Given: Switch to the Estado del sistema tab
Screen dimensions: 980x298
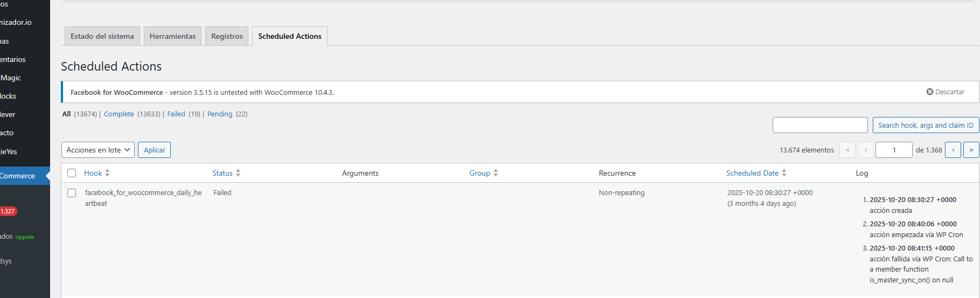Looking at the screenshot, I should (x=102, y=36).
